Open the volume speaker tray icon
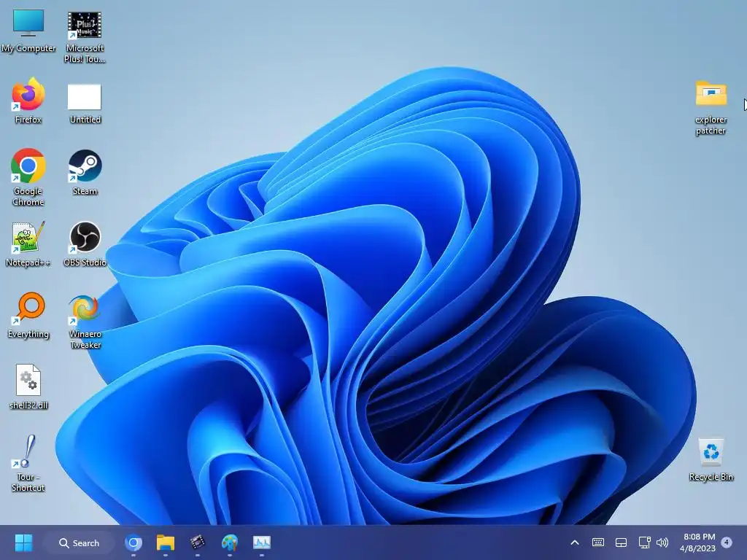 click(x=662, y=542)
